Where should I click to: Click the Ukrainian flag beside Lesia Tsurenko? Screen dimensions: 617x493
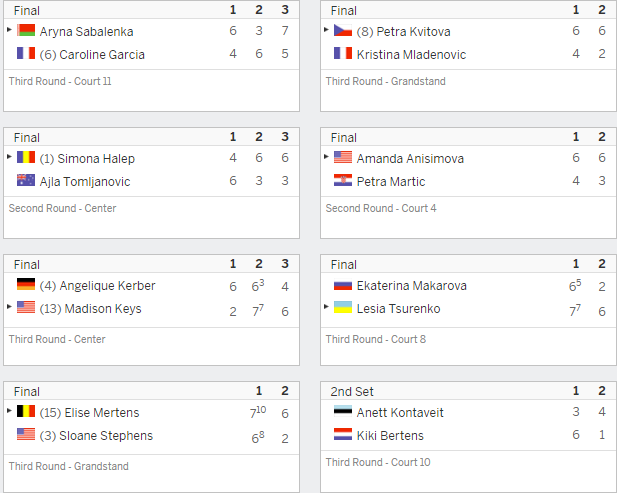click(343, 307)
